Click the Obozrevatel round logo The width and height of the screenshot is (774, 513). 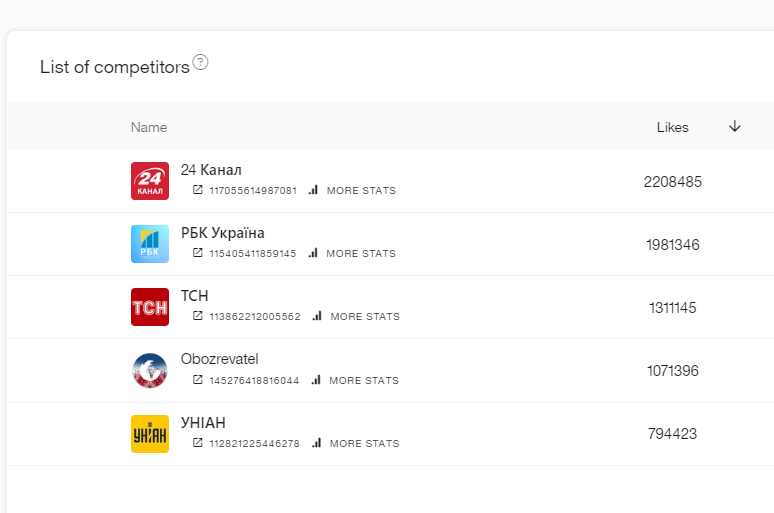coord(150,371)
